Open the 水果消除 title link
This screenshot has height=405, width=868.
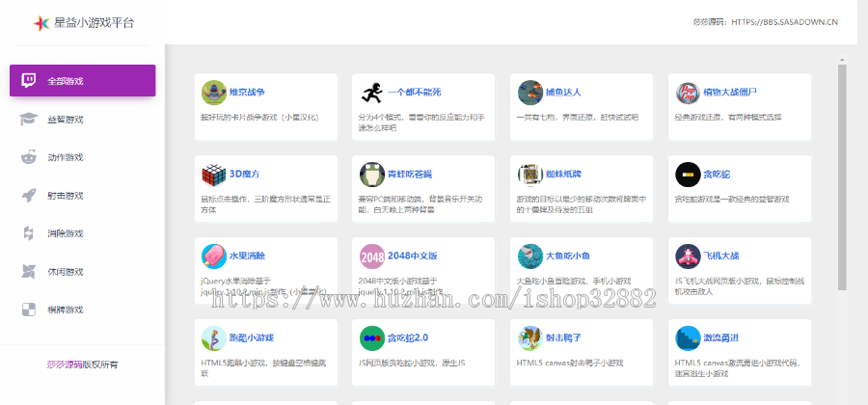pyautogui.click(x=247, y=256)
